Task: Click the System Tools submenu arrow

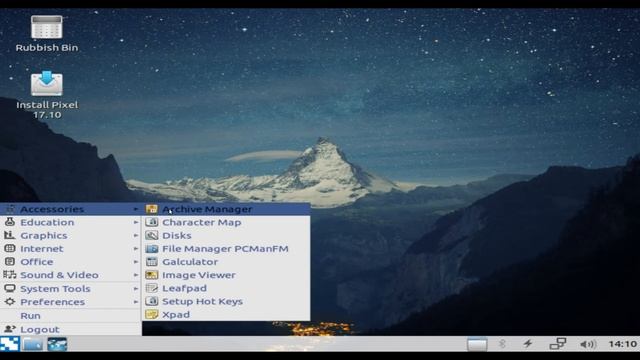Action: coord(136,289)
